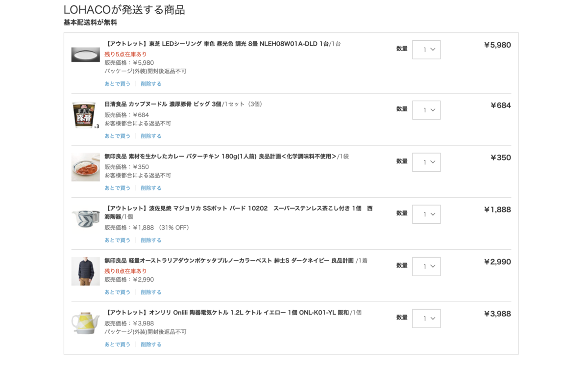Screen dimensions: 588x368
Task: Click the ¥5,980 line total
Action: tap(497, 45)
